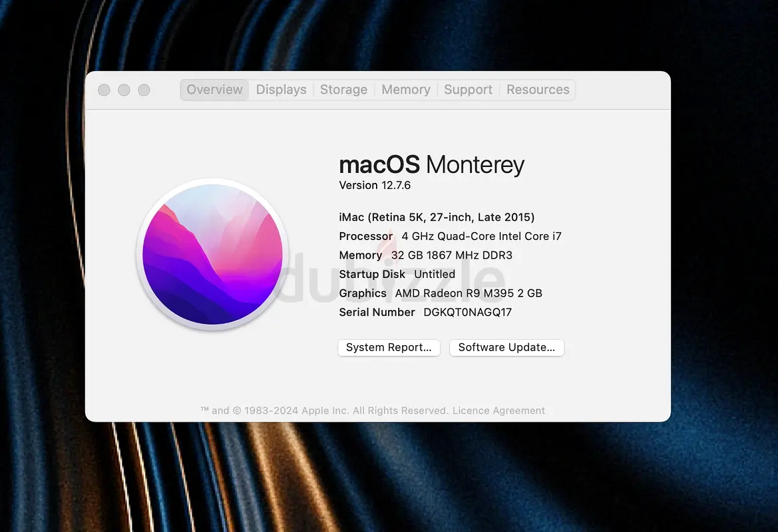Viewport: 778px width, 532px height.
Task: Go to the Memory tab
Action: click(x=406, y=90)
